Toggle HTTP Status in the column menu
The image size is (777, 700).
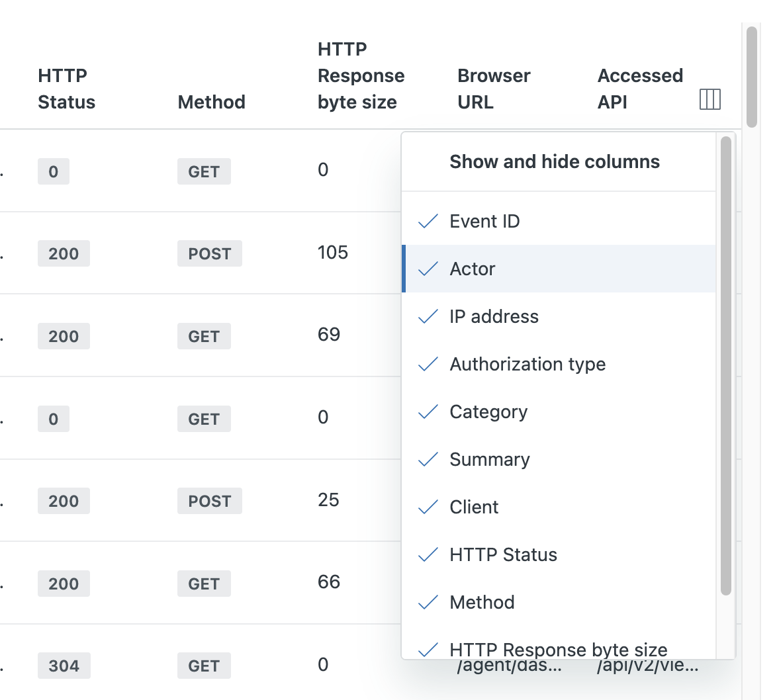(503, 554)
